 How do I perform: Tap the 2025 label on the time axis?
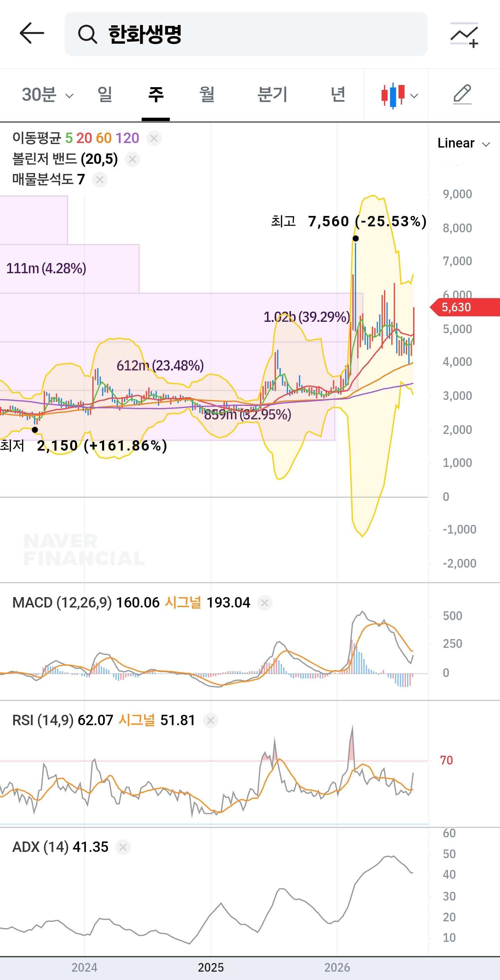(211, 968)
